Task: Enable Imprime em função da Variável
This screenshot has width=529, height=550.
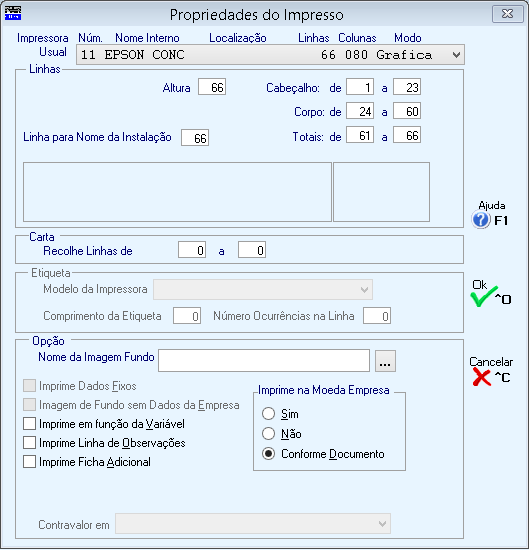Action: click(x=29, y=423)
